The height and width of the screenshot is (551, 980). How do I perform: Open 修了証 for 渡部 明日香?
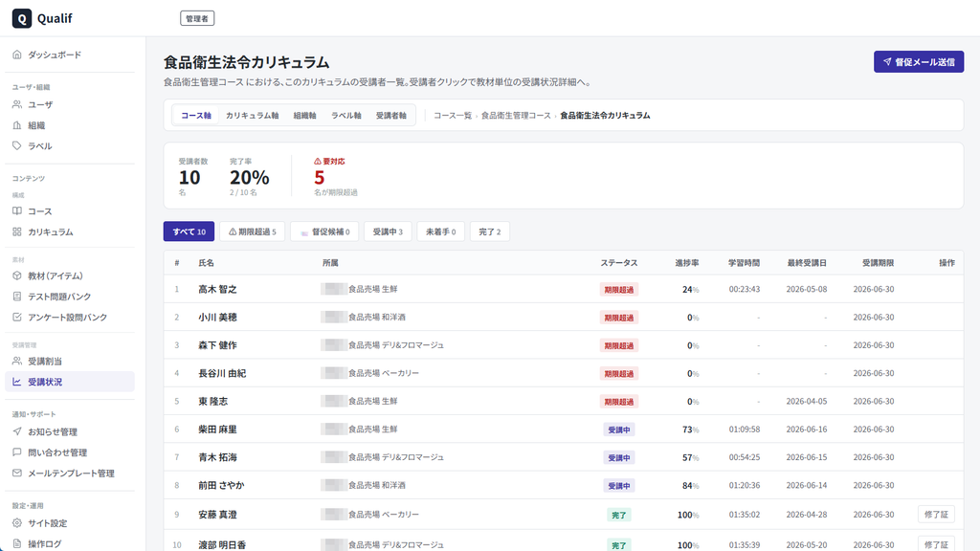click(x=936, y=544)
